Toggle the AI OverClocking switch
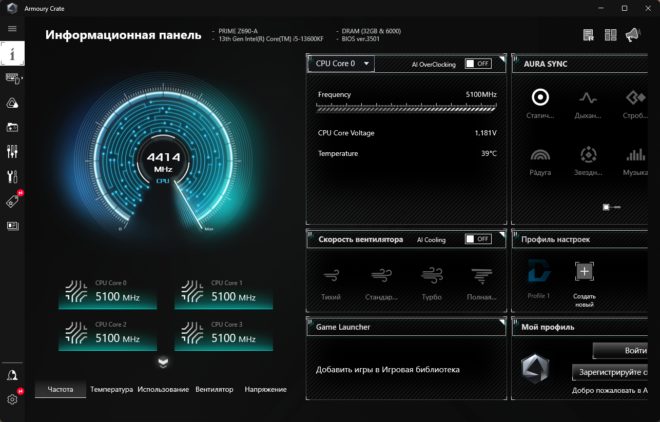Screen dimensions: 660x422 tap(478, 64)
